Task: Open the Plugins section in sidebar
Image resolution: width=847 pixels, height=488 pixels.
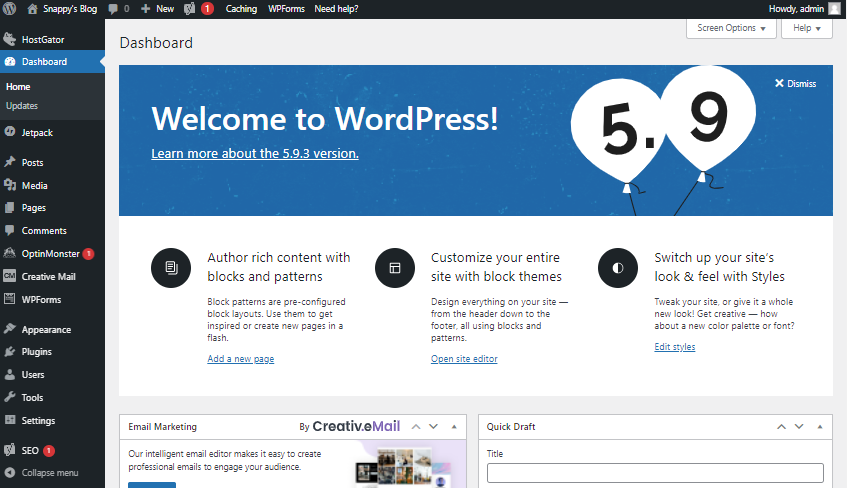Action: pos(38,352)
